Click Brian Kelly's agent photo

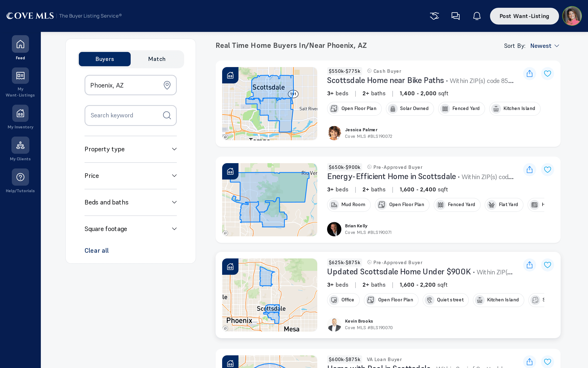pyautogui.click(x=334, y=229)
